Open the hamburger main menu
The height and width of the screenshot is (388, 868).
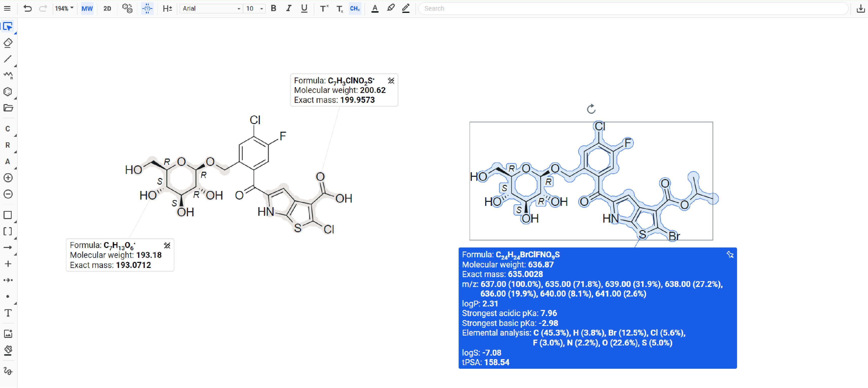[7, 8]
